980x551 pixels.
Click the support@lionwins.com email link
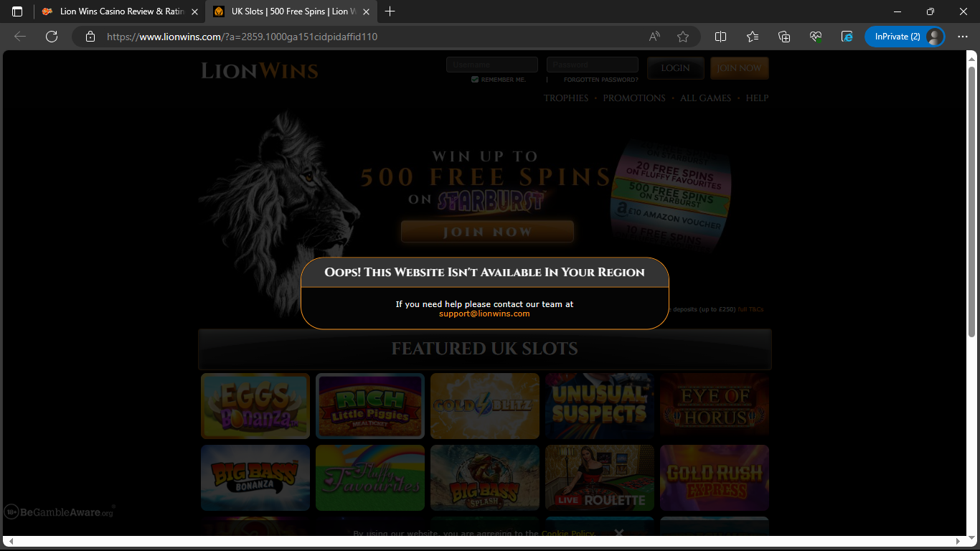tap(484, 314)
